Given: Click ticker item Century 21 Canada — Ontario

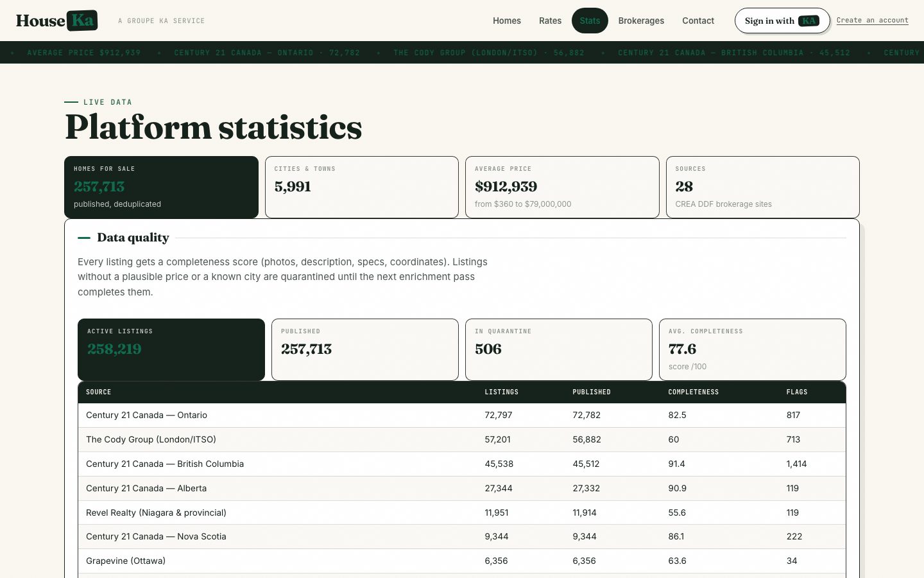Looking at the screenshot, I should 267,53.
